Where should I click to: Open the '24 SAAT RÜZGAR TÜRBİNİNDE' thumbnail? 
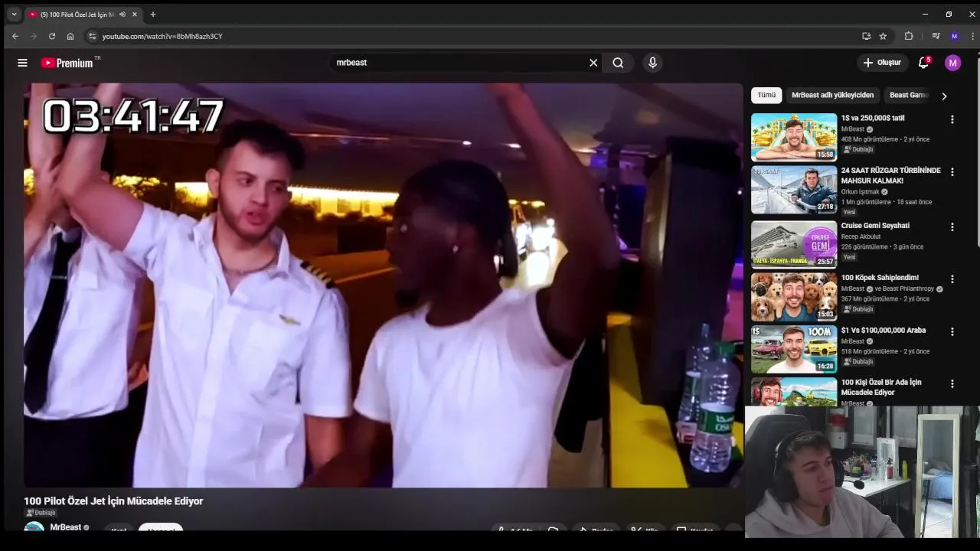[x=794, y=190]
